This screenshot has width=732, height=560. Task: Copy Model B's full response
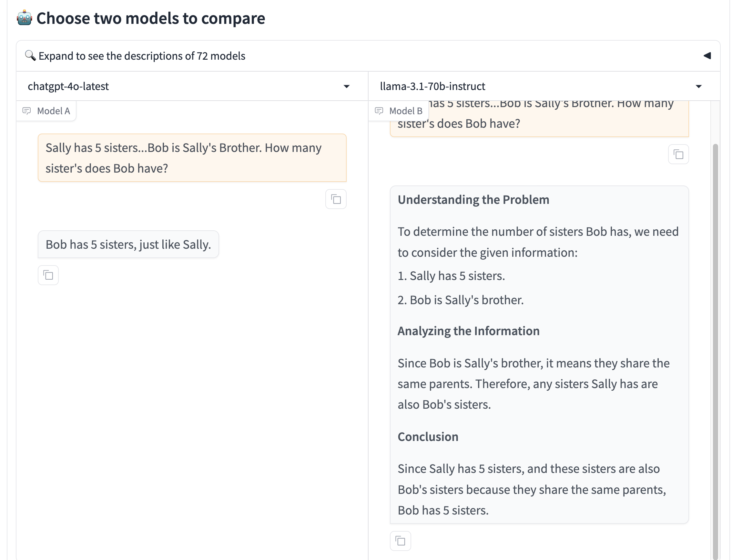tap(400, 540)
